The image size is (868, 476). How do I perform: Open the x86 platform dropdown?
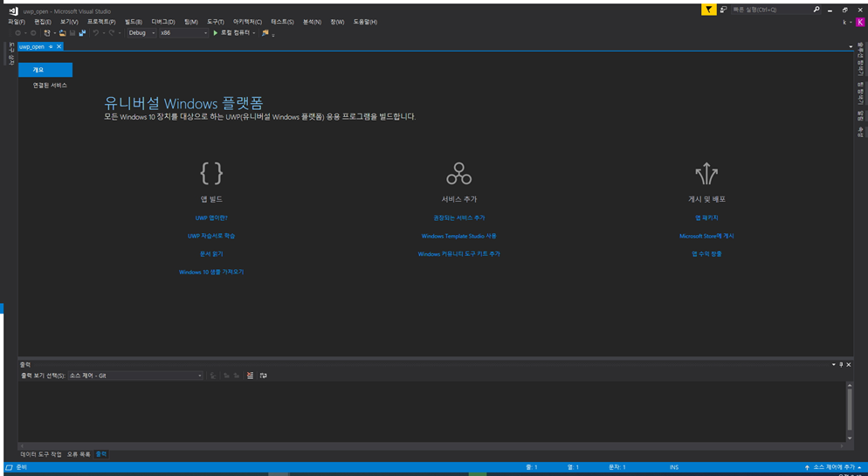pos(183,33)
